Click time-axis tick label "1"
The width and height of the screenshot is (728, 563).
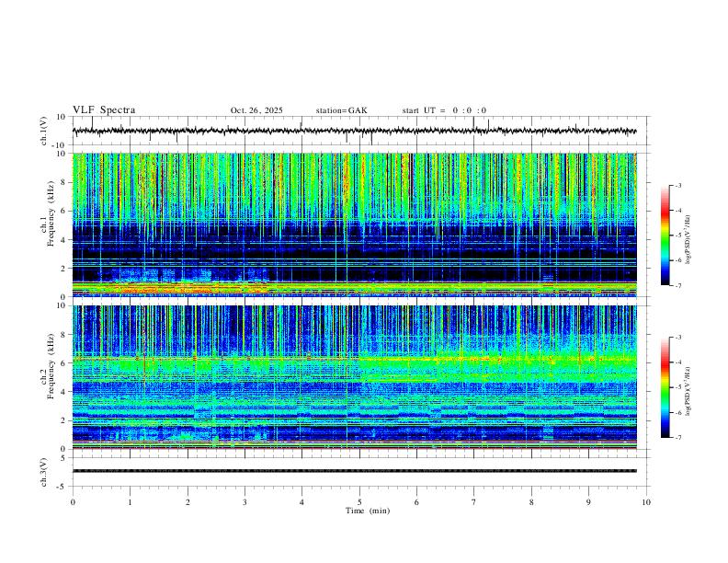130,502
